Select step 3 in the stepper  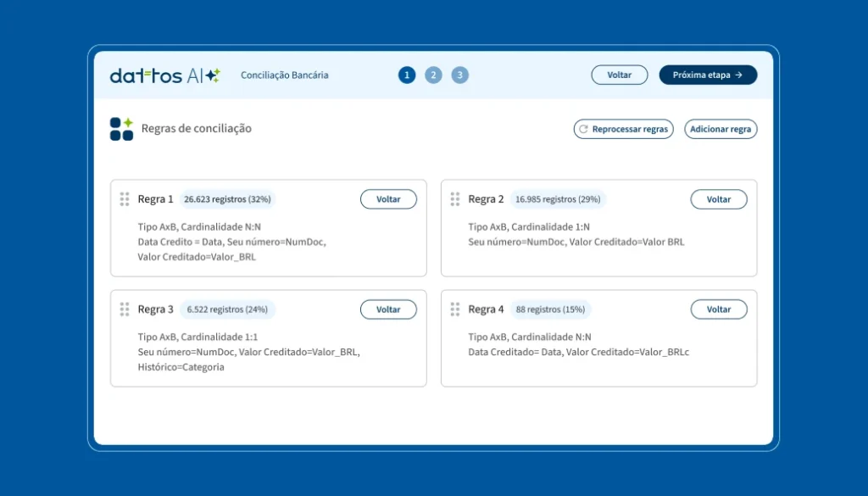459,75
